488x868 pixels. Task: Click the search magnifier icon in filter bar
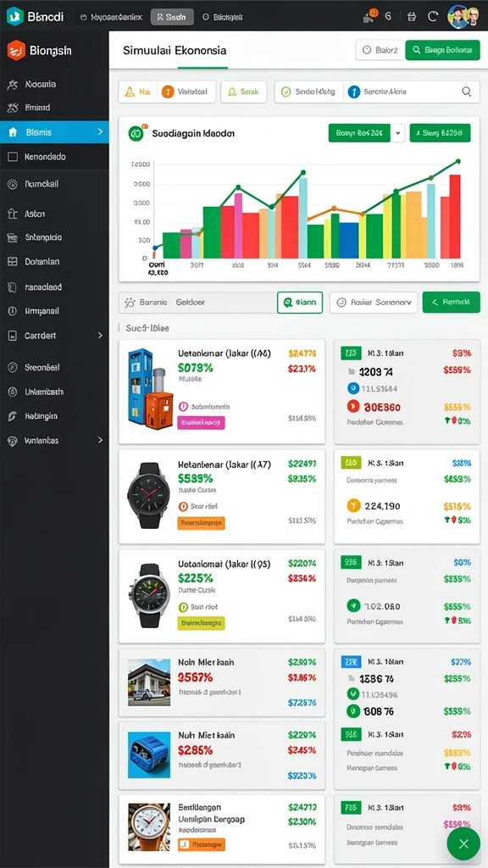(467, 92)
